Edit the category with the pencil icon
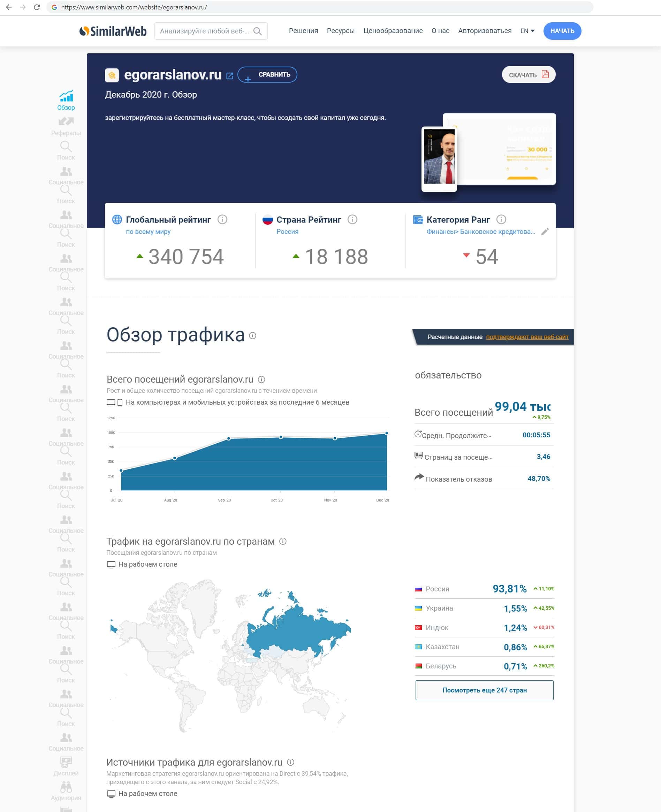Screen dimensions: 661x812 pos(545,231)
